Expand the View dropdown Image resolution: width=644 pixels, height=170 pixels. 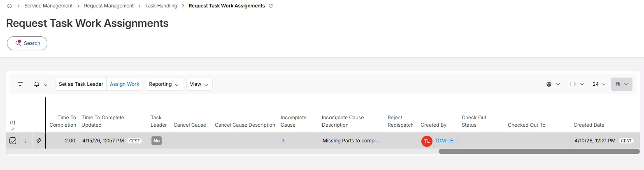[x=199, y=84]
